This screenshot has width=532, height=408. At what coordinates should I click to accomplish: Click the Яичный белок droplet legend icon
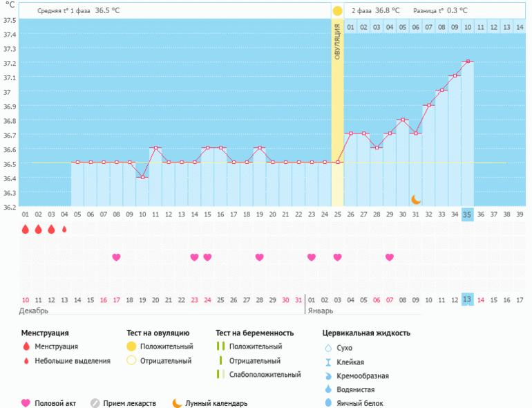coord(328,403)
